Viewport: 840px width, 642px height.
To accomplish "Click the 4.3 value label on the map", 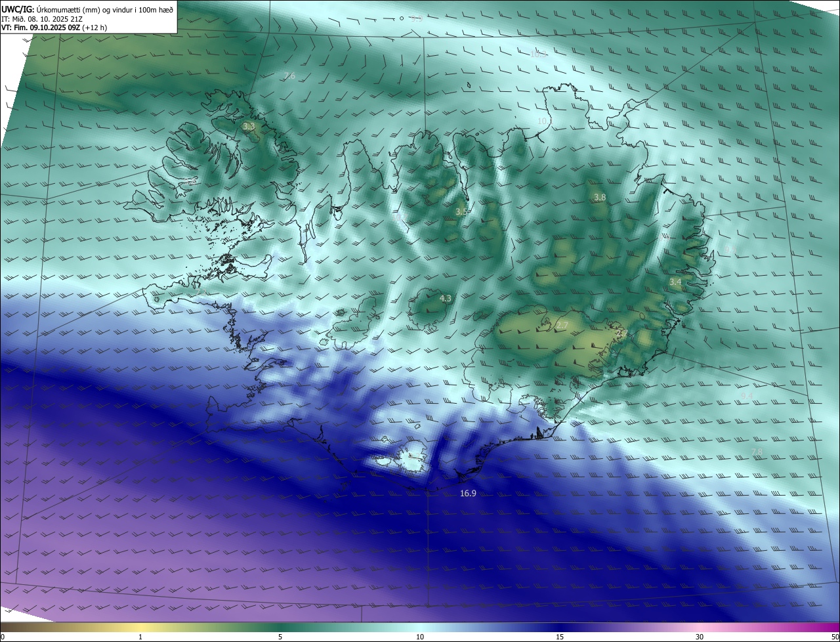I will click(445, 299).
